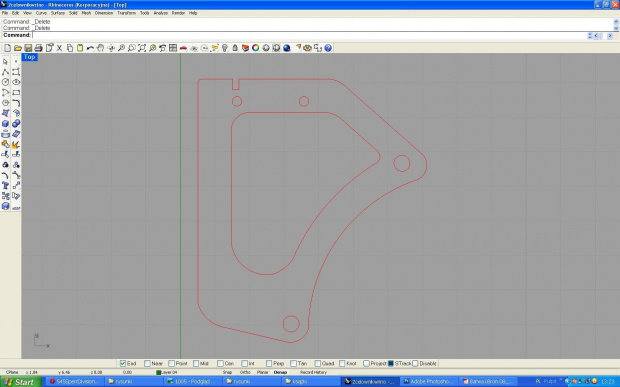Viewport: 620px width, 387px height.
Task: Choose the Ellipse tool in left toolbar
Action: click(x=16, y=82)
